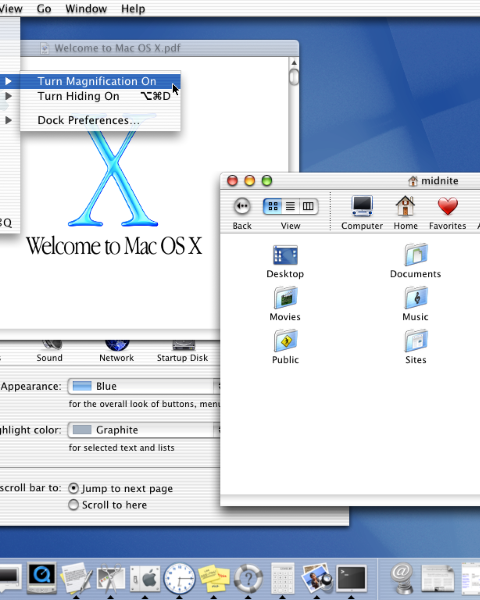Open System Preferences from the Dock
This screenshot has width=480, height=600.
tap(145, 579)
